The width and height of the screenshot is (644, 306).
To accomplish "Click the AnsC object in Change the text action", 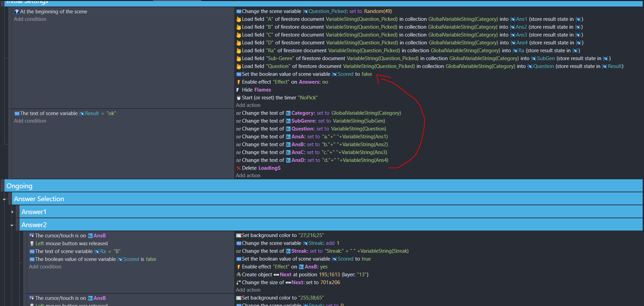I will (298, 153).
